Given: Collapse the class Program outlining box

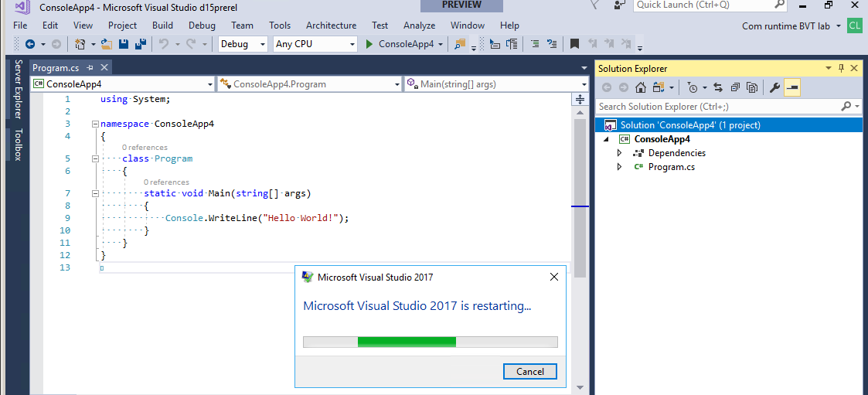Looking at the screenshot, I should point(95,158).
